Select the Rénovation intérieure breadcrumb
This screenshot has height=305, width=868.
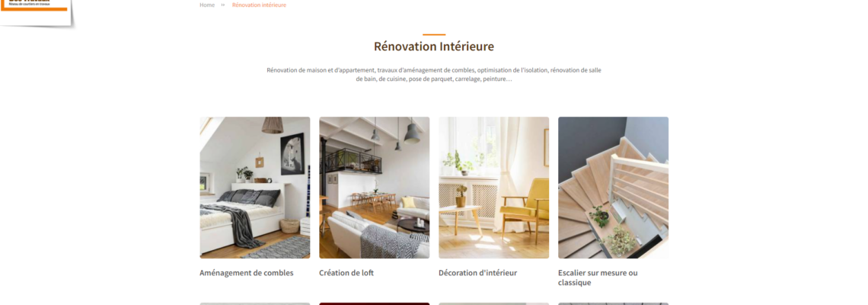coord(259,5)
